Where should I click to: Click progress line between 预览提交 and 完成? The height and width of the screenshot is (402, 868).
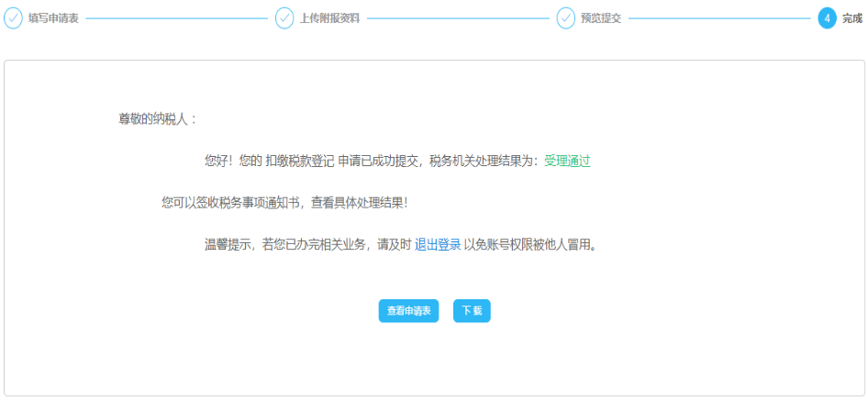point(719,18)
